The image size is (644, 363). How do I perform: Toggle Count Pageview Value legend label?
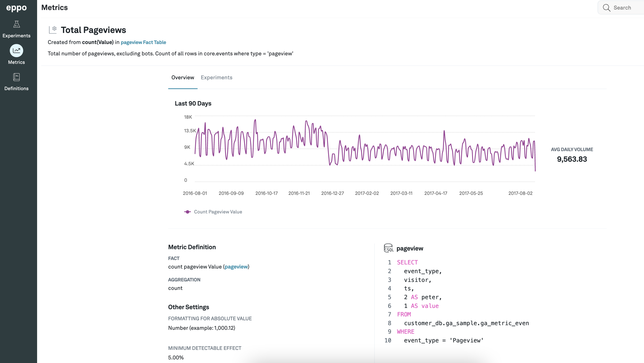pyautogui.click(x=218, y=212)
